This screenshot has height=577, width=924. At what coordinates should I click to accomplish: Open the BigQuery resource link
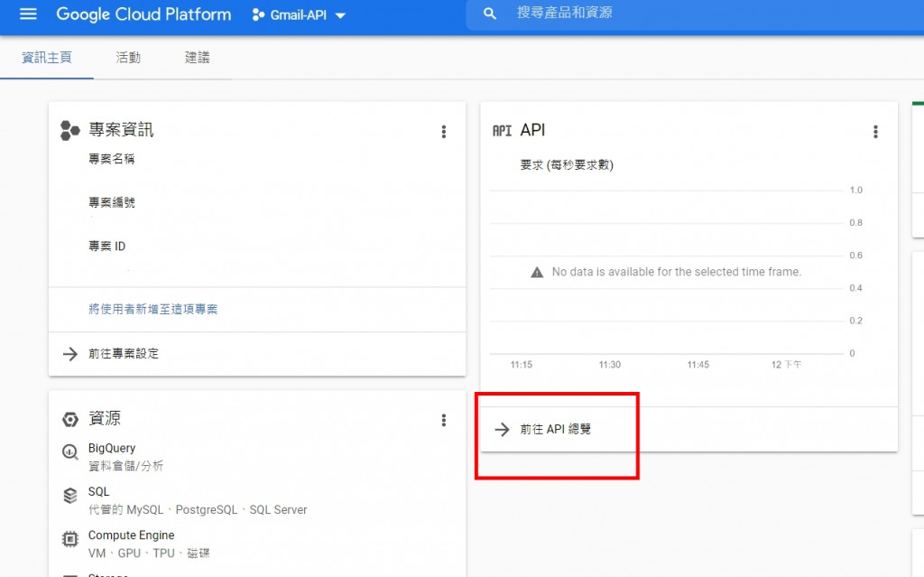112,448
